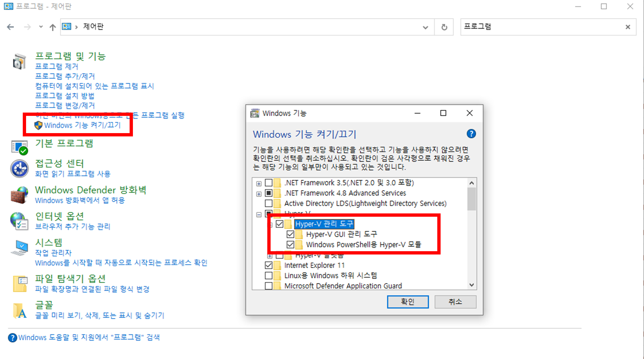
Task: Refresh the Control Panel view
Action: (444, 27)
